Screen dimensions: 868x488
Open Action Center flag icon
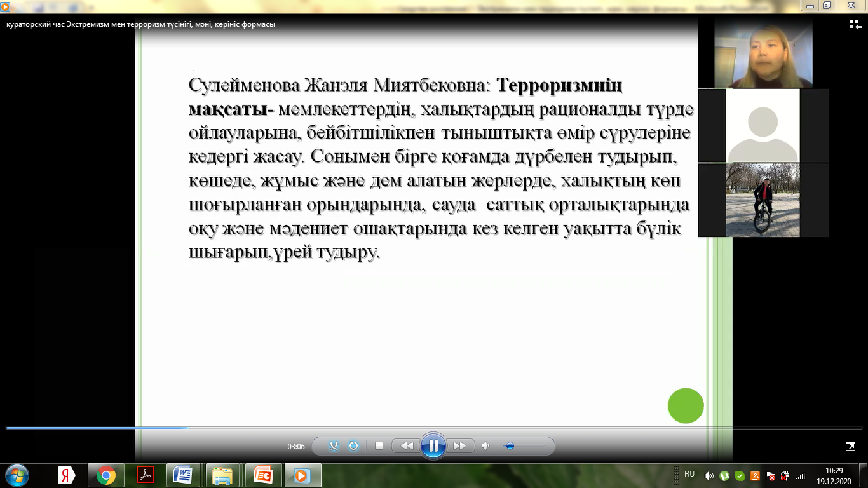(770, 476)
